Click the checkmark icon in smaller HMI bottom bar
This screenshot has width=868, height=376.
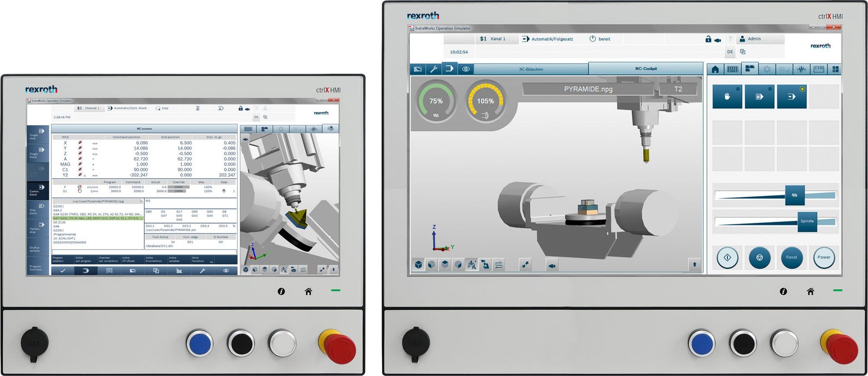63,270
